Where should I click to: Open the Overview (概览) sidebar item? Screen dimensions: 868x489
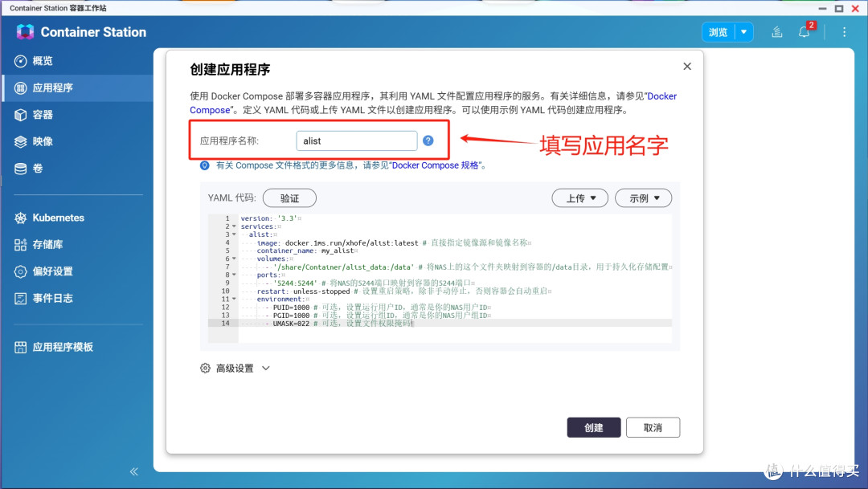click(77, 61)
